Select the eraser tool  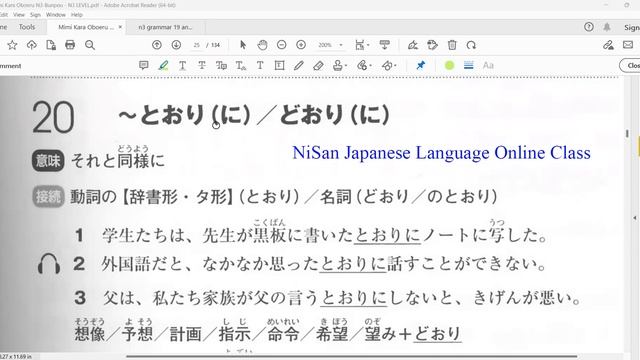[318, 65]
